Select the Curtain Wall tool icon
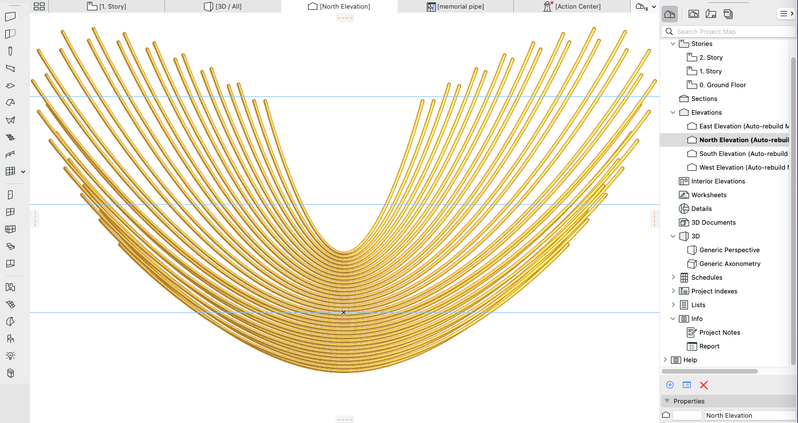798x423 pixels. coord(10,172)
